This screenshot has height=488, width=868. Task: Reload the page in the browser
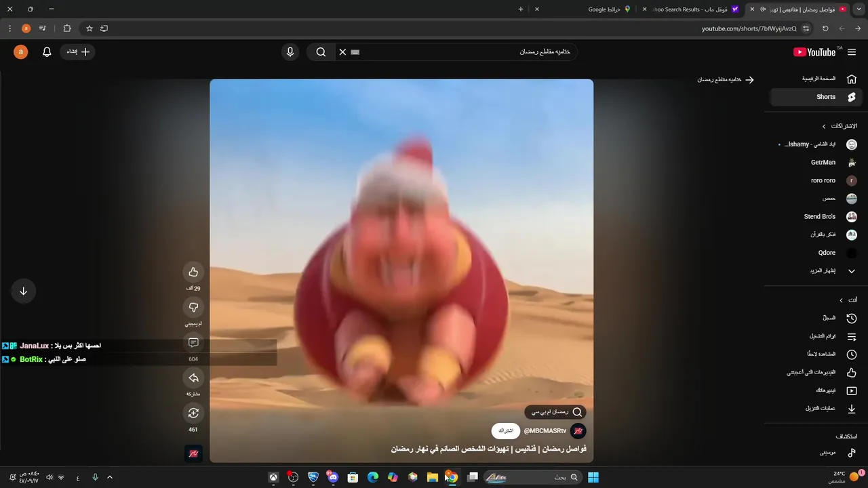click(x=825, y=28)
